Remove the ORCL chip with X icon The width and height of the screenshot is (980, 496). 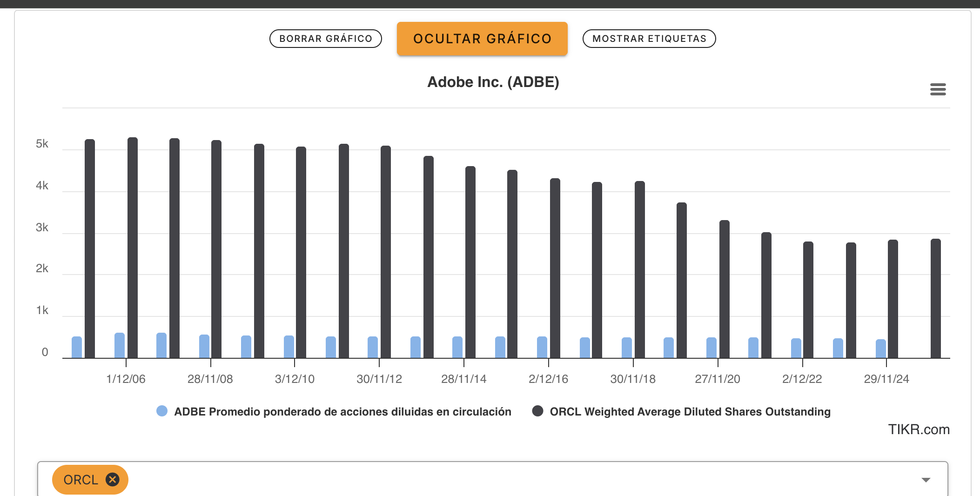(112, 479)
